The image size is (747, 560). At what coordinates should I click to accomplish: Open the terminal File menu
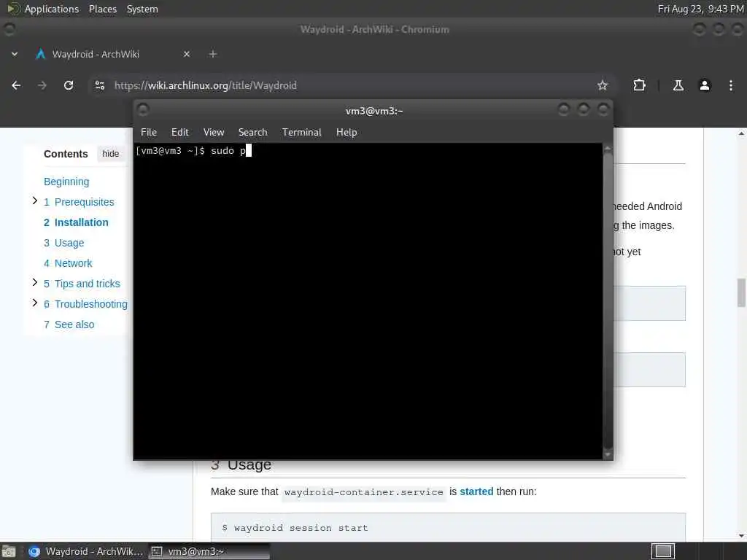coord(149,133)
